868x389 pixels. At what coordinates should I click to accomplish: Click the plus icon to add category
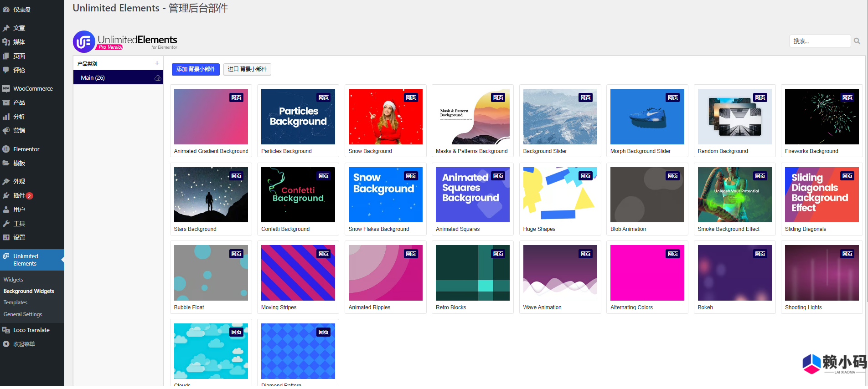pyautogui.click(x=157, y=63)
